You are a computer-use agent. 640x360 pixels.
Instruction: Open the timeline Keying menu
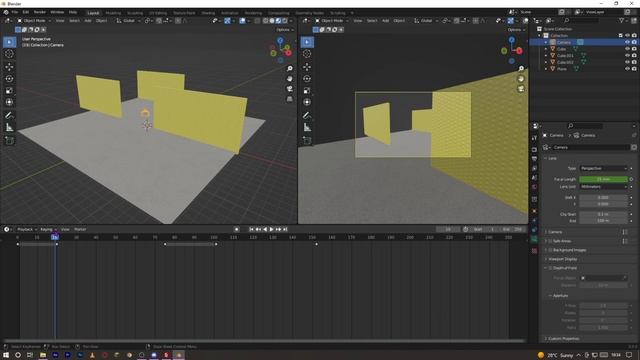pyautogui.click(x=48, y=229)
